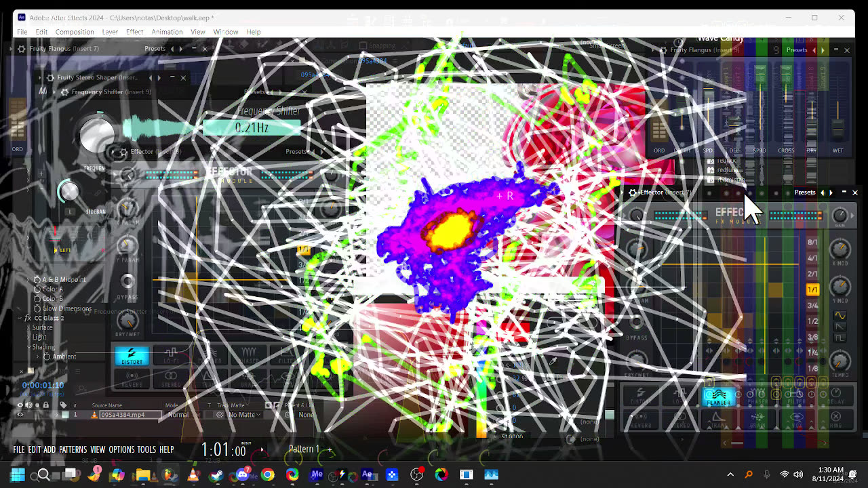Click the TEMPO knob in Effector
Viewport: 868px width, 488px height.
tap(840, 361)
